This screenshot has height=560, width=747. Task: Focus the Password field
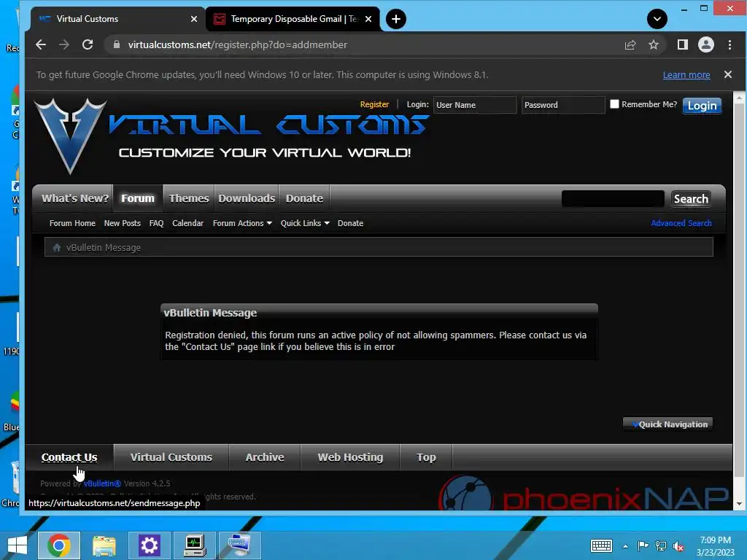click(x=562, y=105)
